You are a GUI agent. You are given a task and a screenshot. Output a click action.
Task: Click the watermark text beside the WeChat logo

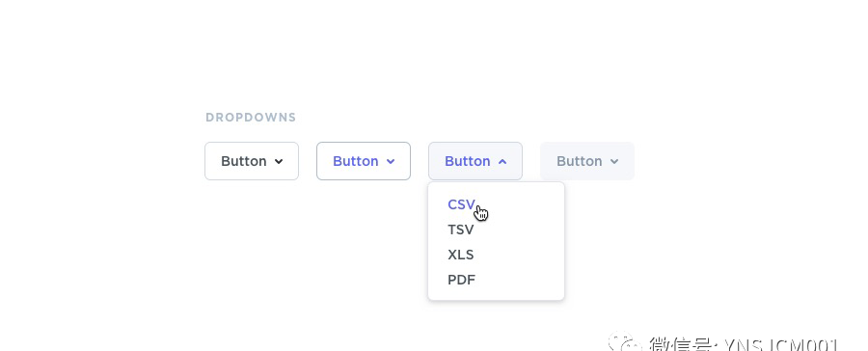click(x=743, y=344)
